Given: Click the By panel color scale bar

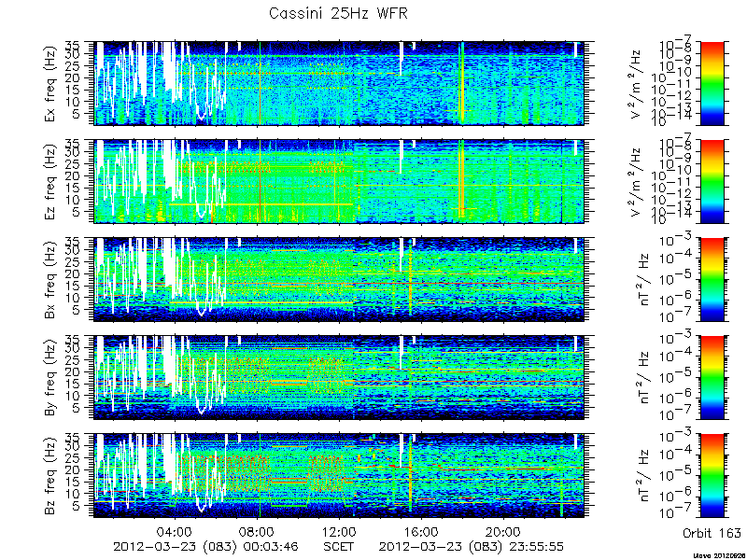Looking at the screenshot, I should [x=712, y=378].
